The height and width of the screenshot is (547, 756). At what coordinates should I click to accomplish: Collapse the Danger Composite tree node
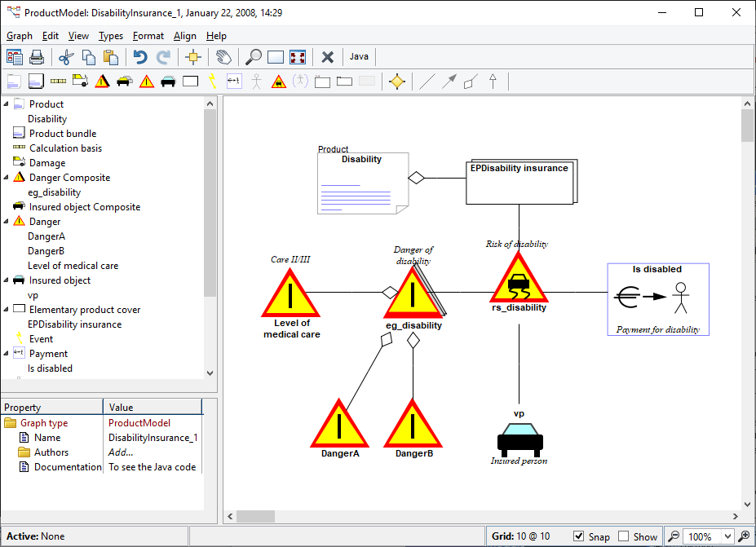(x=7, y=178)
